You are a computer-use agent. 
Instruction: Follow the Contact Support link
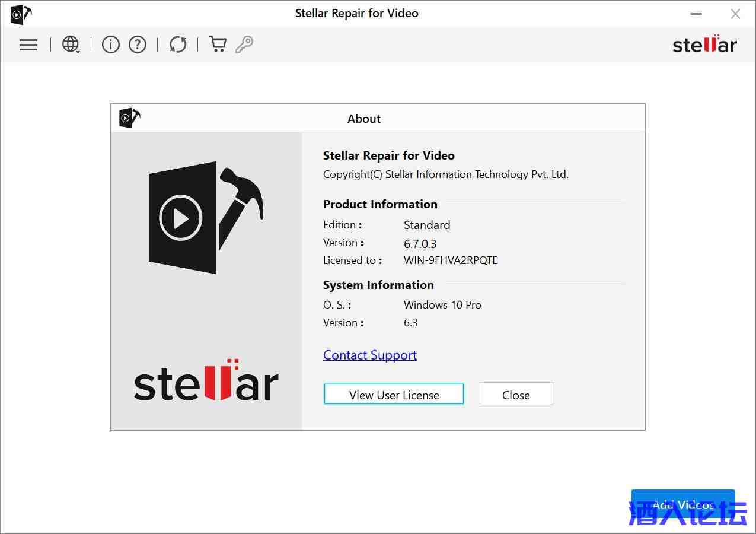pyautogui.click(x=370, y=355)
